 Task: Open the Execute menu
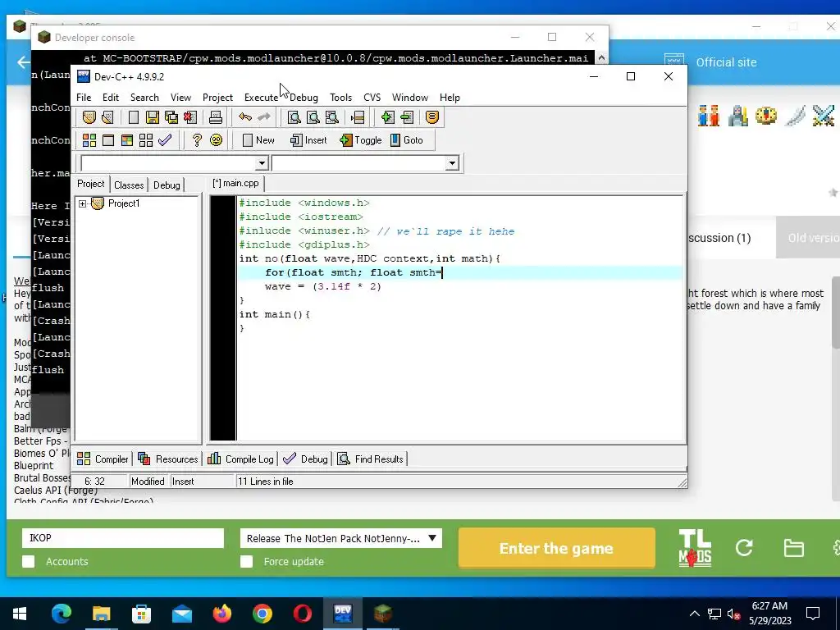pyautogui.click(x=261, y=98)
